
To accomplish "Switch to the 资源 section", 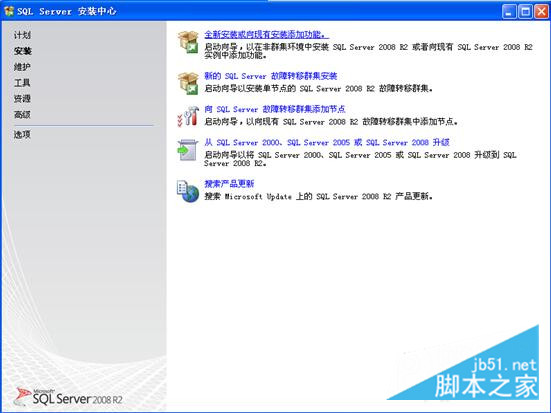I will tap(22, 99).
